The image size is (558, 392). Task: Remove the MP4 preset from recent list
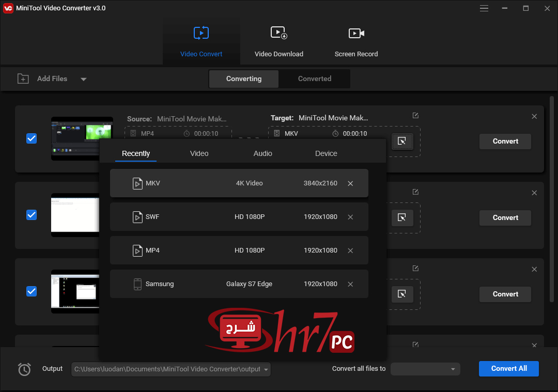tap(350, 251)
